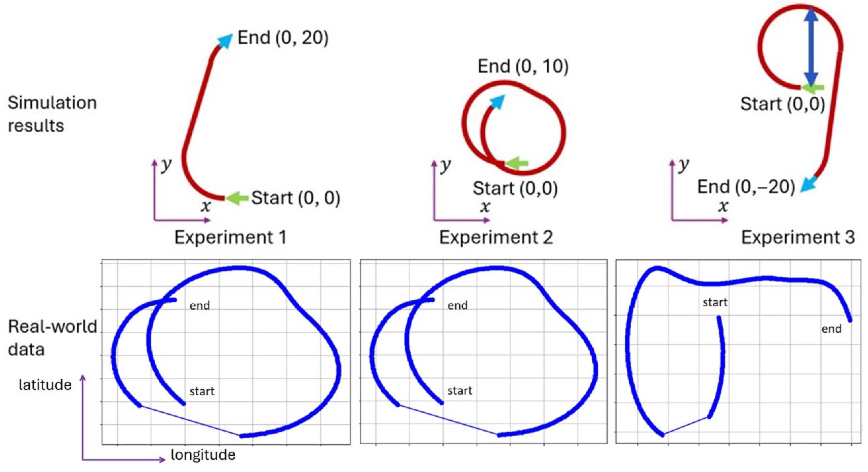The image size is (868, 472).
Task: Click the 'start' label in second real-world plot
Action: (460, 390)
